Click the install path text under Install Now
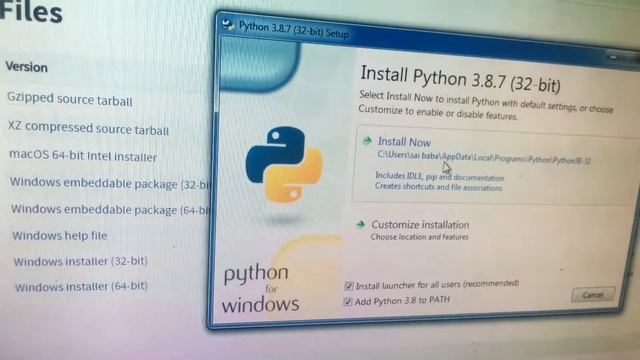This screenshot has height=360, width=640. point(484,158)
